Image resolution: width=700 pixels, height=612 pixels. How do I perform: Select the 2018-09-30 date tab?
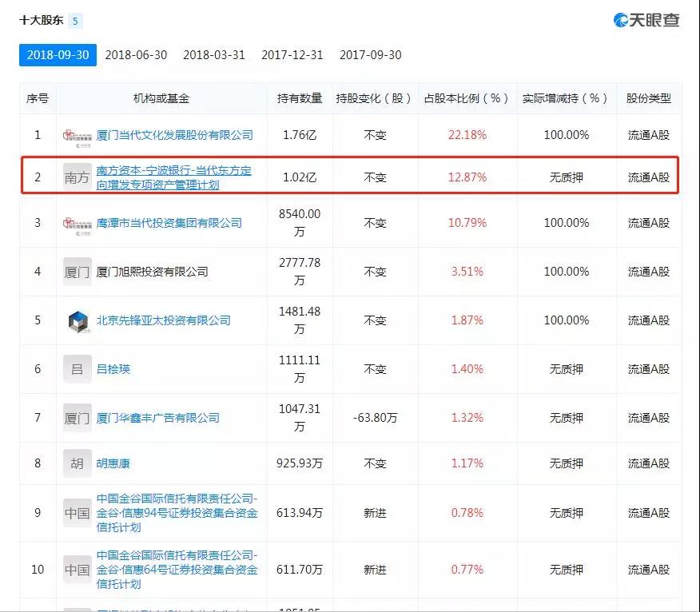pyautogui.click(x=58, y=55)
